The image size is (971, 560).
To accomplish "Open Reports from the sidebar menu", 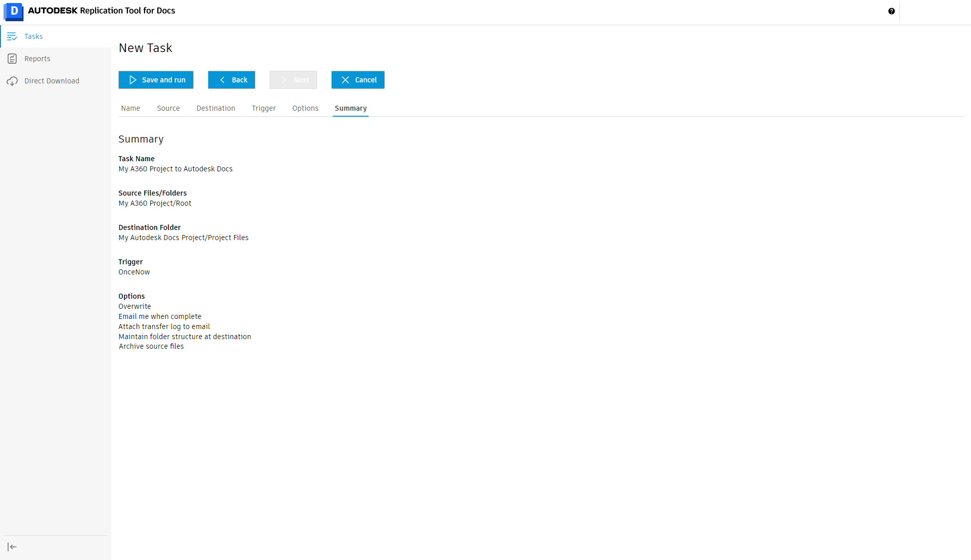I will click(37, 59).
